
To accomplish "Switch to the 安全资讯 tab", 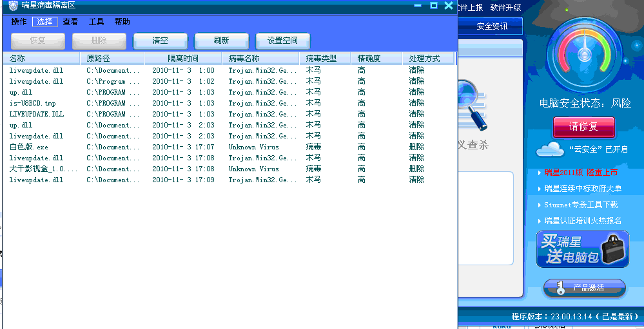I will click(492, 26).
